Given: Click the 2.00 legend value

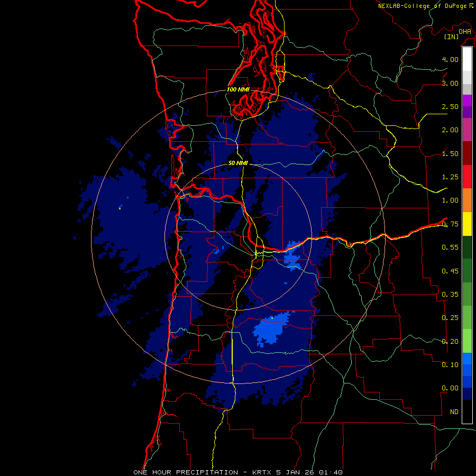Looking at the screenshot, I should [450, 130].
